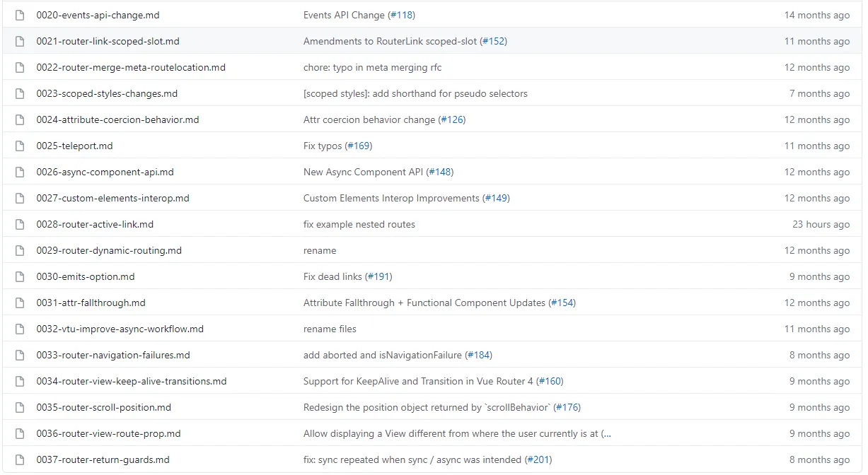Image resolution: width=868 pixels, height=475 pixels.
Task: Click file icon beside 0022-router-merge-meta-routelocation.md
Action: [20, 67]
